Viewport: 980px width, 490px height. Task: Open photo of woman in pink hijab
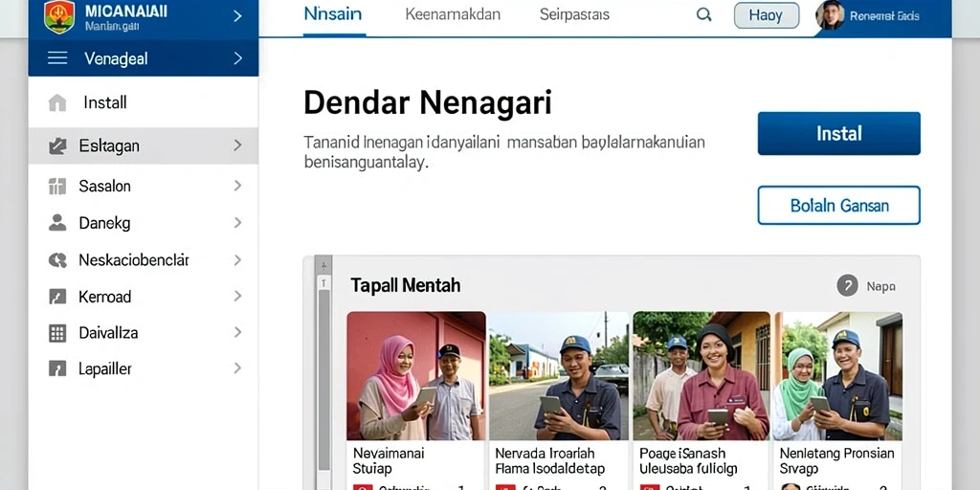[416, 376]
